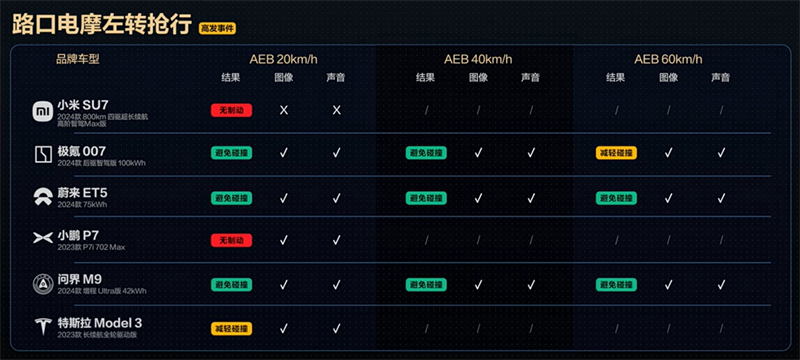Click the 品牌车型 column label
Screen dimensions: 800x360
pos(78,59)
